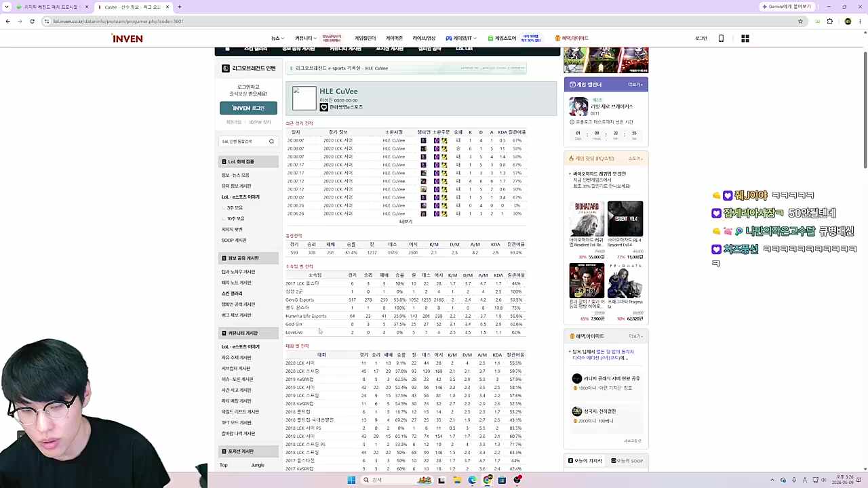Open the Gemini ask button in Chrome
This screenshot has height=488, width=868.
point(786,7)
